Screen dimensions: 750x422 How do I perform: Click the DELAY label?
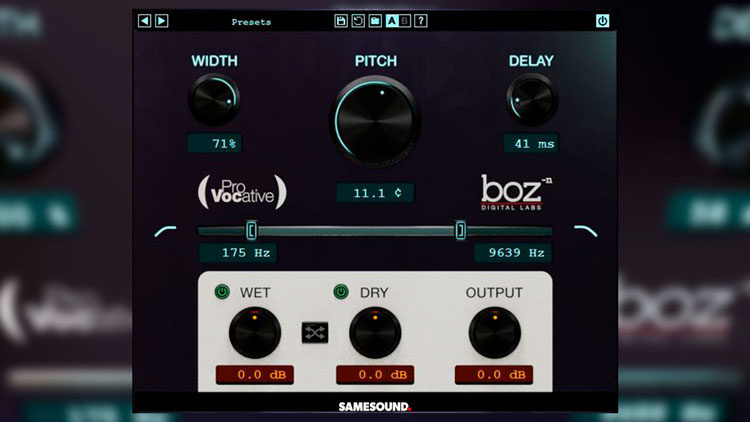tap(531, 61)
